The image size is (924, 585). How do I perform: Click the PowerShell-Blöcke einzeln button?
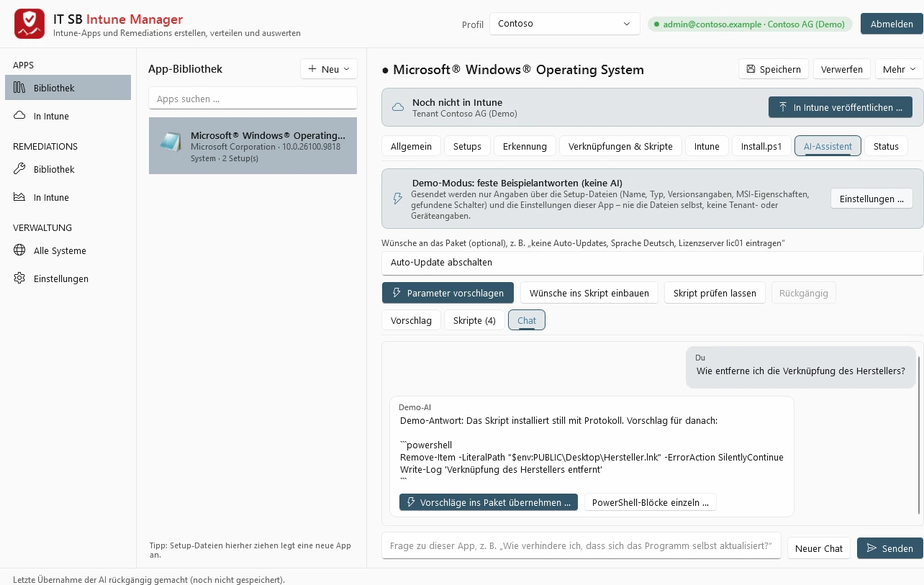[x=650, y=502]
